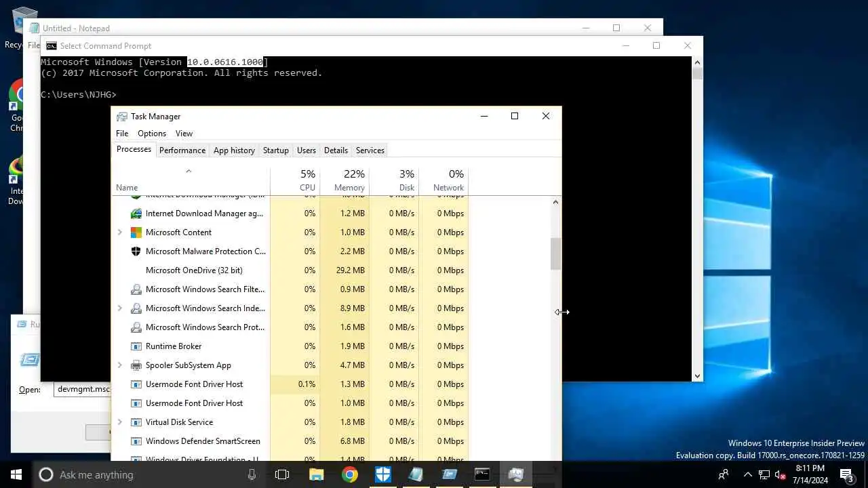Click the Internet Download Manager agent process icon
Screen dimensions: 868x488
click(x=136, y=213)
